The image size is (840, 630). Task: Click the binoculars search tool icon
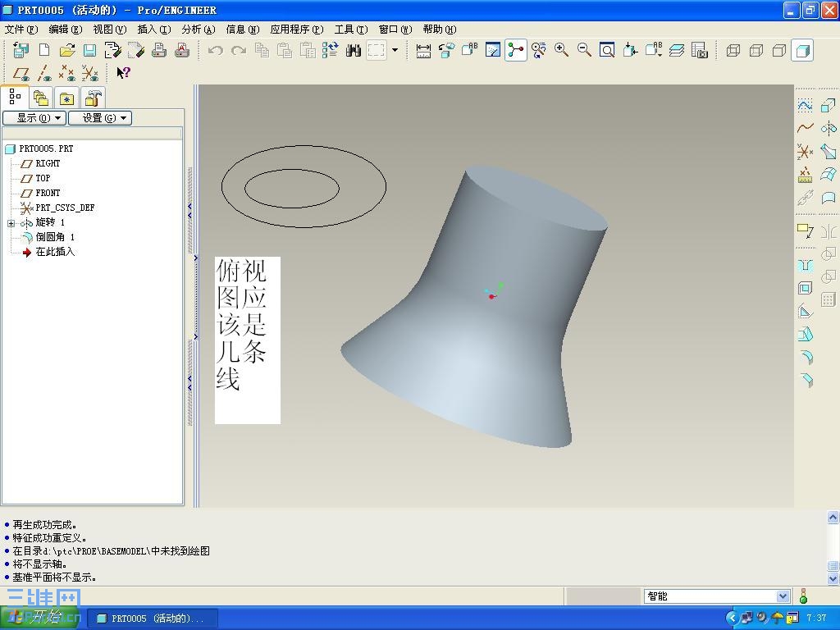click(353, 50)
